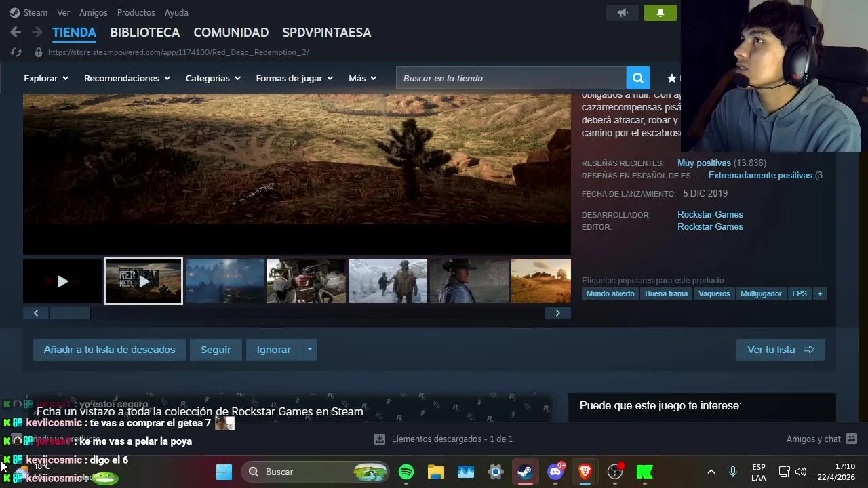Open the Muy positivas recent reviews

[704, 163]
